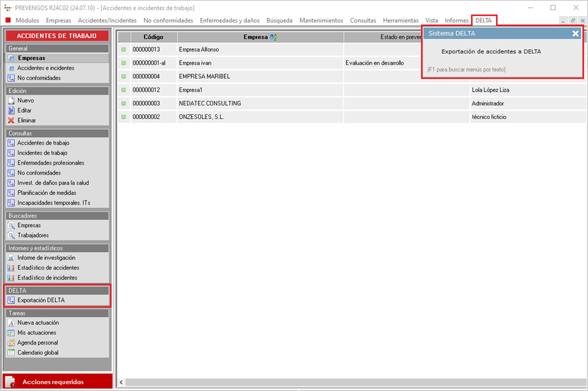Open the Herramientas menu
The height and width of the screenshot is (391, 588).
401,20
